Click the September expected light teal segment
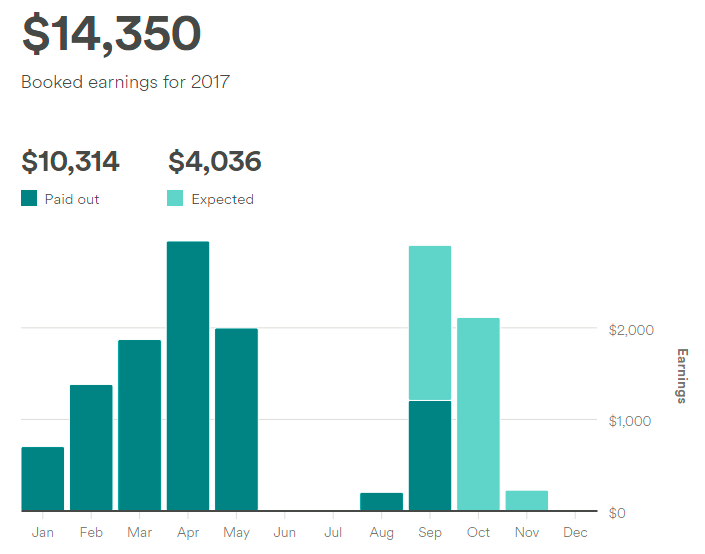The image size is (705, 554). [x=430, y=323]
